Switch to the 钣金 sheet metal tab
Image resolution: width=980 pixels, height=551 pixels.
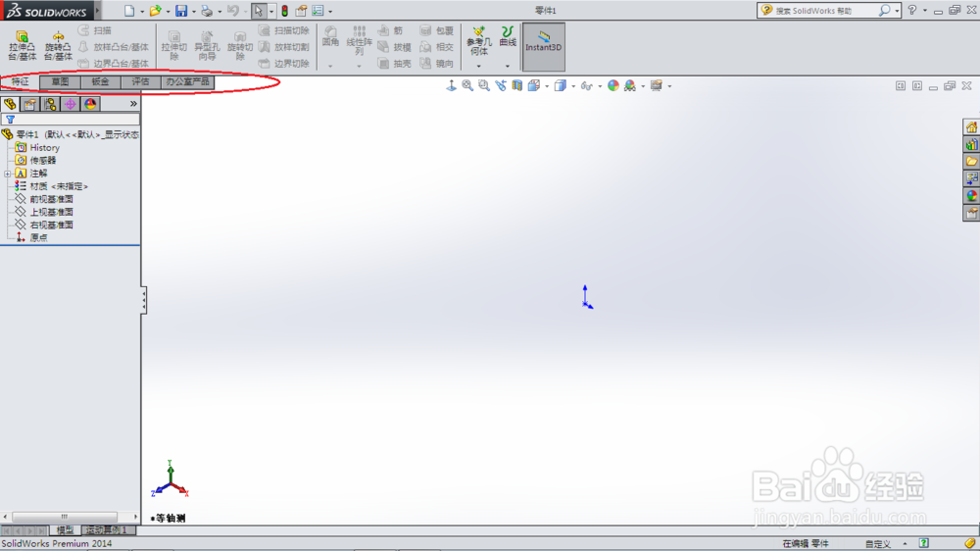click(100, 82)
